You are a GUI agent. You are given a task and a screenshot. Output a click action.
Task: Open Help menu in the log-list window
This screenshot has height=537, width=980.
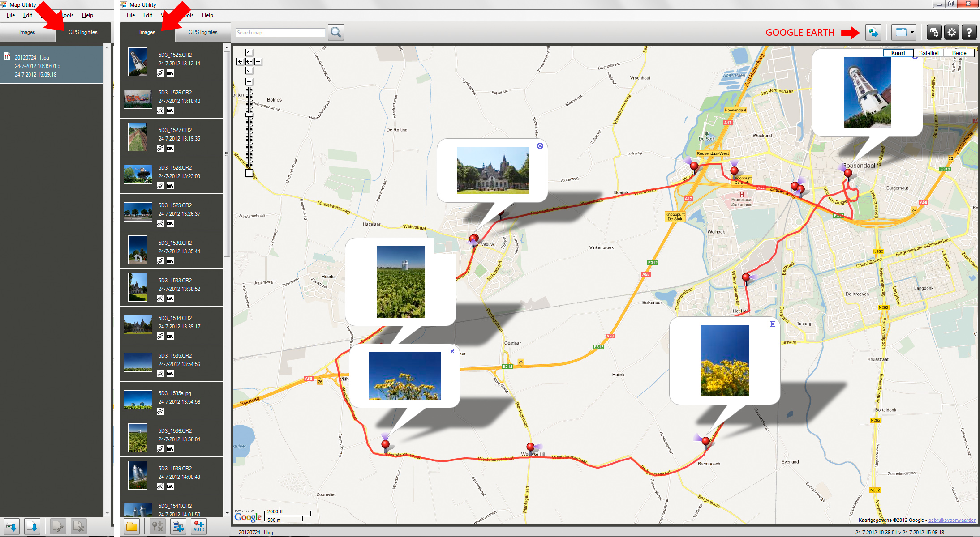click(x=87, y=15)
